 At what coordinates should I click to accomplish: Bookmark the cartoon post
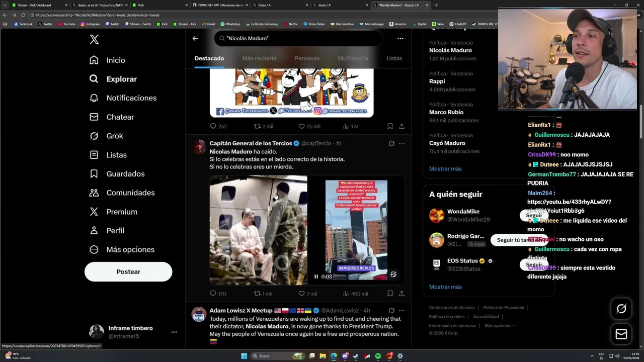point(390,126)
